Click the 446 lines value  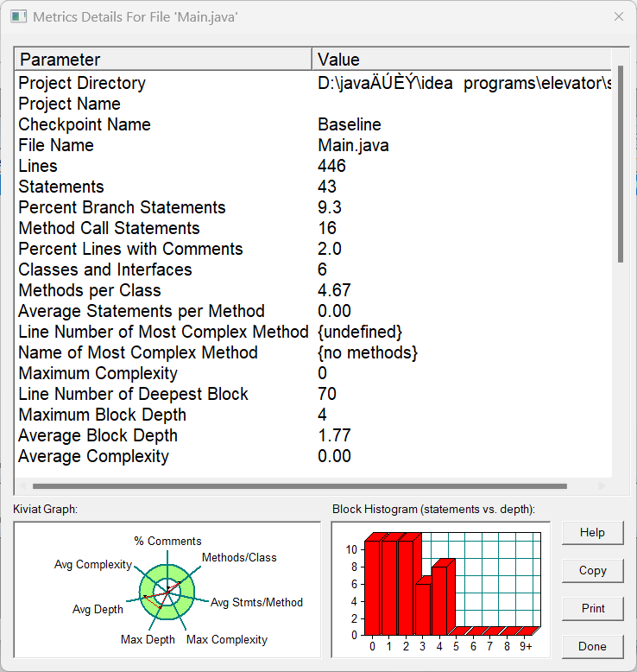click(331, 166)
